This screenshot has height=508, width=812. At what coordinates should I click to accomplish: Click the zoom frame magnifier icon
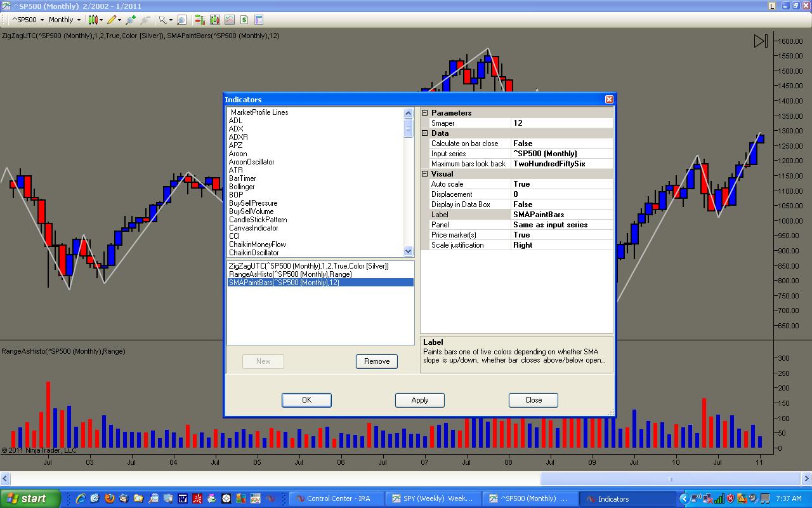click(181, 20)
